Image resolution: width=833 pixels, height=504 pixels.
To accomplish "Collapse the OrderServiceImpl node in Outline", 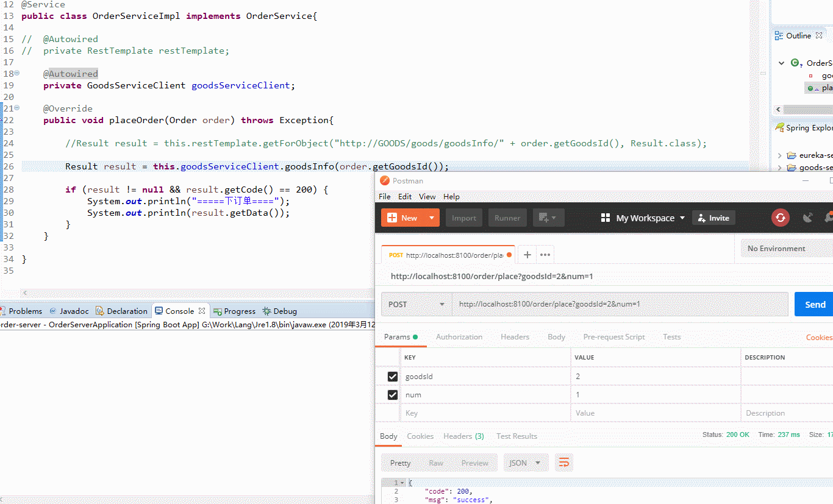I will (781, 63).
